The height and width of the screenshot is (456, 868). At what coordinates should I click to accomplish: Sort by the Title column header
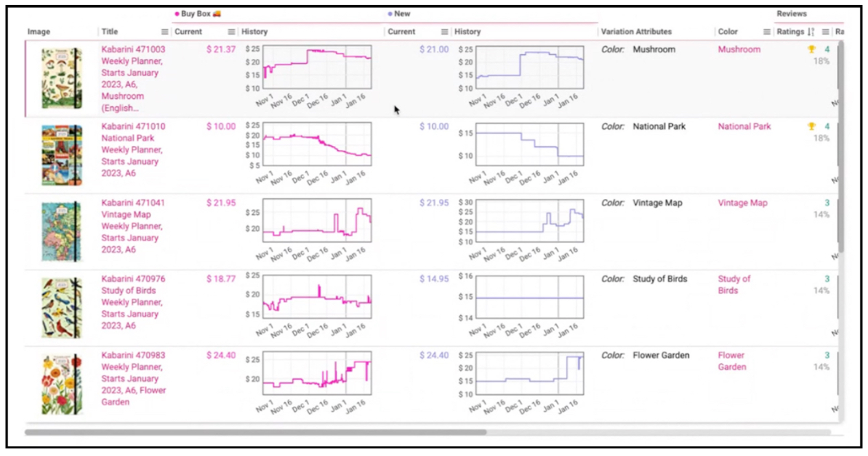(110, 32)
